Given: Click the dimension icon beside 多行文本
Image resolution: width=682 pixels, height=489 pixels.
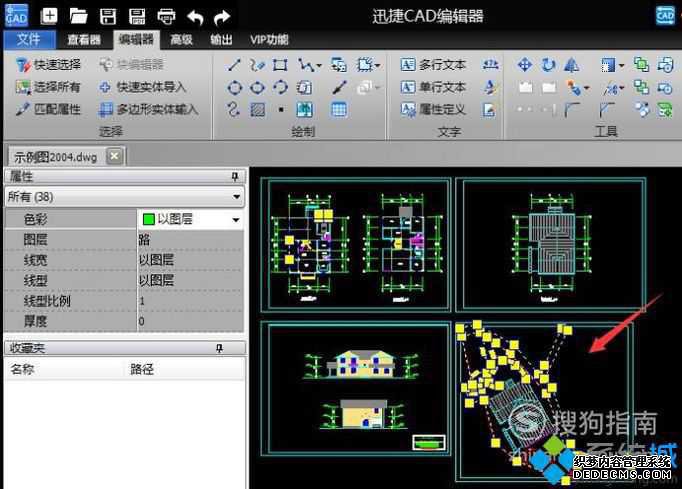Looking at the screenshot, I should coord(490,65).
